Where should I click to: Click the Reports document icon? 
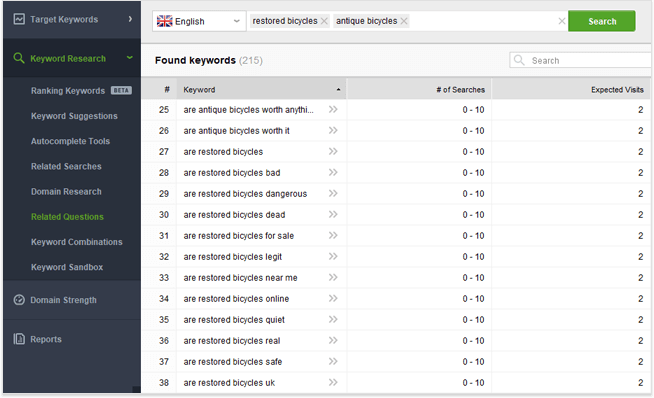19,339
